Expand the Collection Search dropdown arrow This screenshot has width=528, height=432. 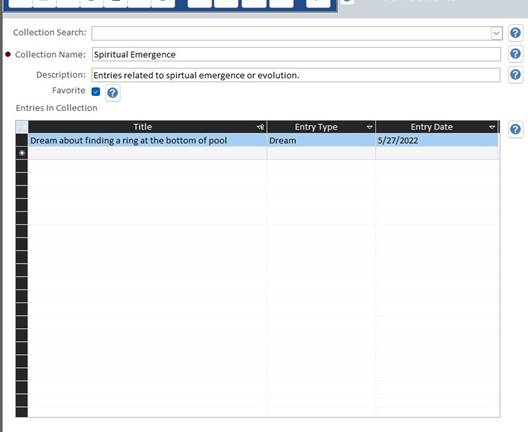(x=496, y=33)
